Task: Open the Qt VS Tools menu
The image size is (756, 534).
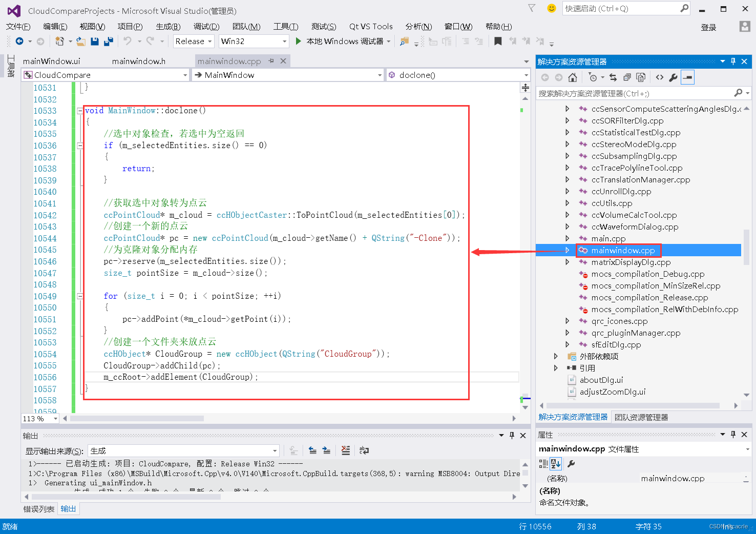Action: 371,27
